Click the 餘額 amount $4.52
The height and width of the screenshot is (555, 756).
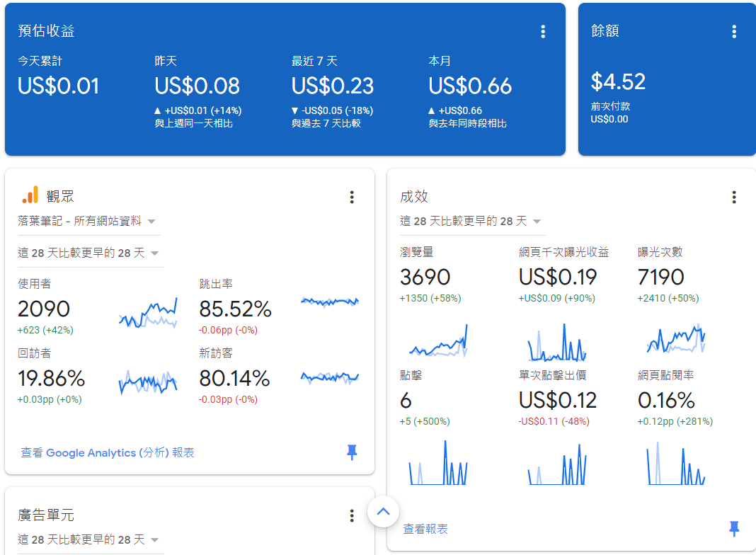tap(618, 81)
